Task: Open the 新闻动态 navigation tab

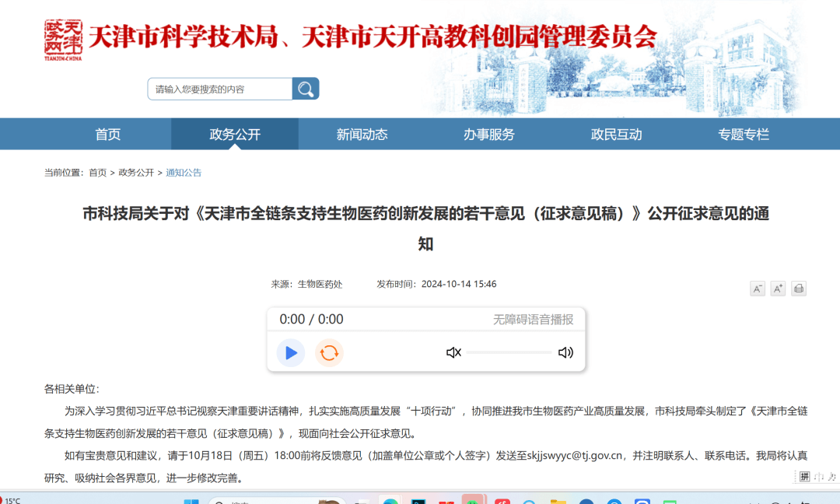Action: pos(362,134)
